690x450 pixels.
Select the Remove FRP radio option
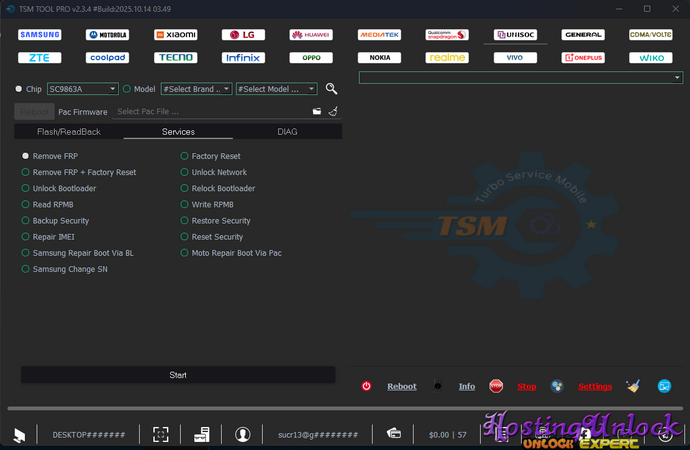25,156
